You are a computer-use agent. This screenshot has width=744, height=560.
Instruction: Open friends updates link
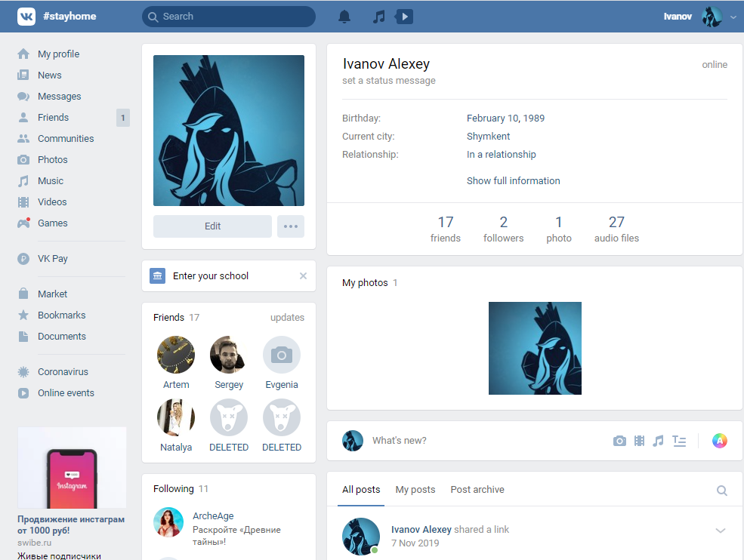[x=287, y=317]
